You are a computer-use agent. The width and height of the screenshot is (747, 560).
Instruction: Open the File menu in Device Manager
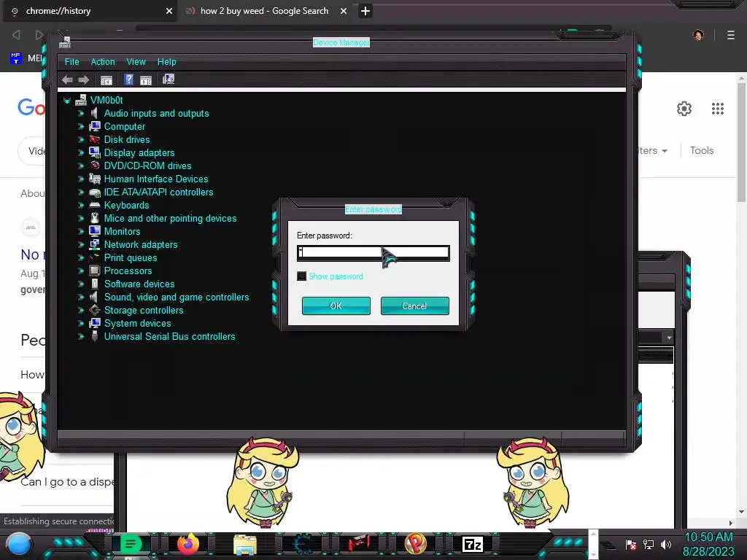72,62
